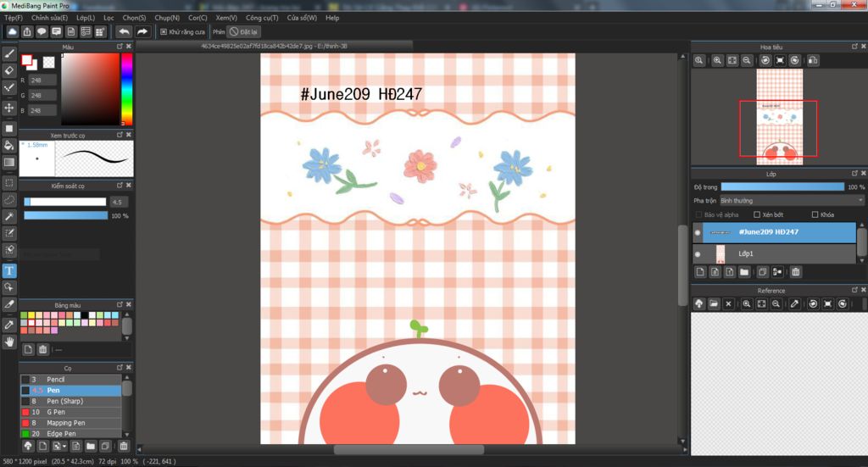868x467 pixels.
Task: Select the Move tool
Action: (8, 108)
